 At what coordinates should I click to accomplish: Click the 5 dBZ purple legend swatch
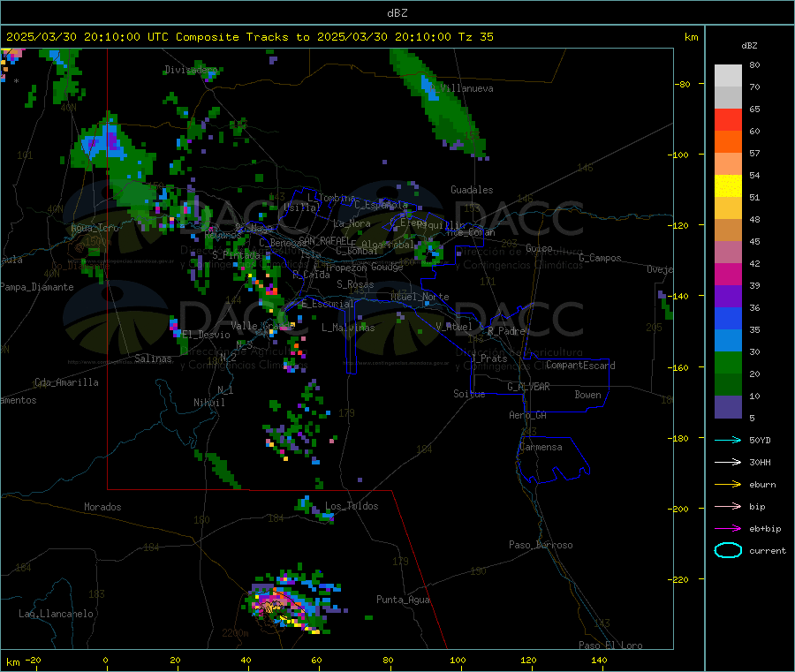[x=728, y=407]
